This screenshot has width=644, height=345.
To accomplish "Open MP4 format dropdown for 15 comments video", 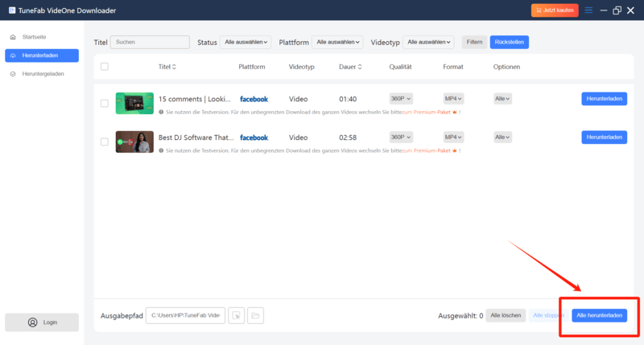I will click(453, 98).
